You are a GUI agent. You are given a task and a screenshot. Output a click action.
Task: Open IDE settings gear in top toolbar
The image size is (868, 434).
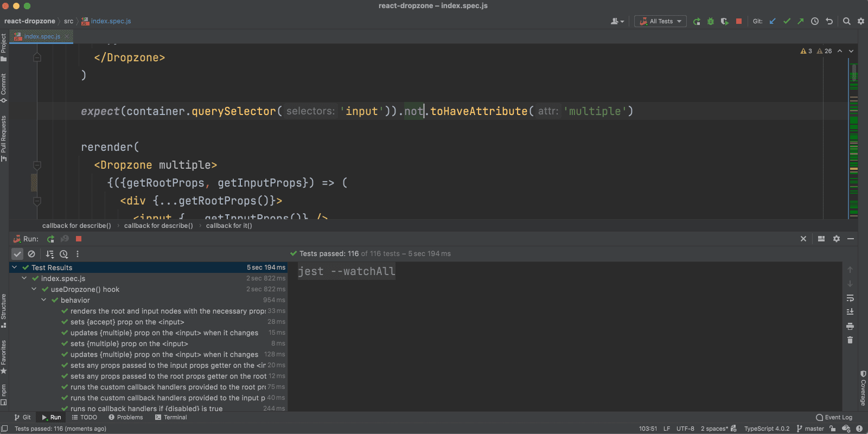(x=861, y=21)
